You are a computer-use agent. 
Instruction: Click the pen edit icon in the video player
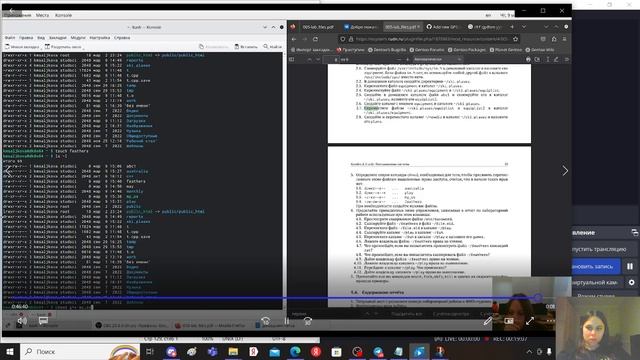[488, 321]
